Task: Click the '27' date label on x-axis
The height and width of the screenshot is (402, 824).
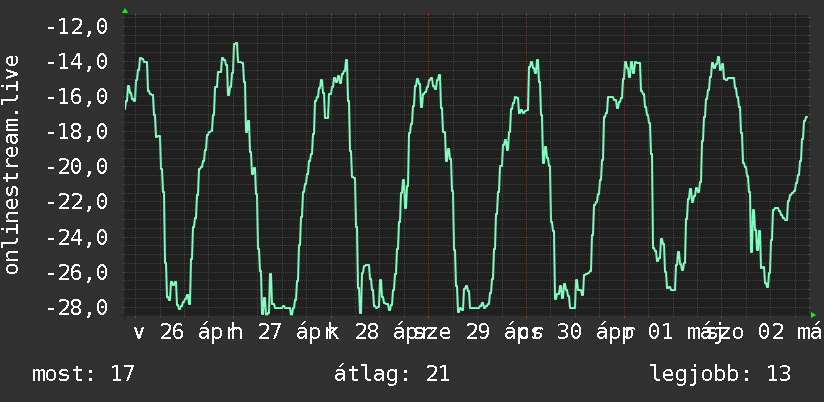Action: tap(270, 332)
